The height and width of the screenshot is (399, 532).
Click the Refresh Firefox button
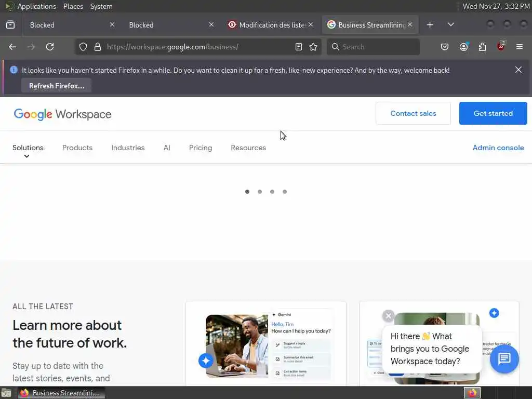(57, 86)
